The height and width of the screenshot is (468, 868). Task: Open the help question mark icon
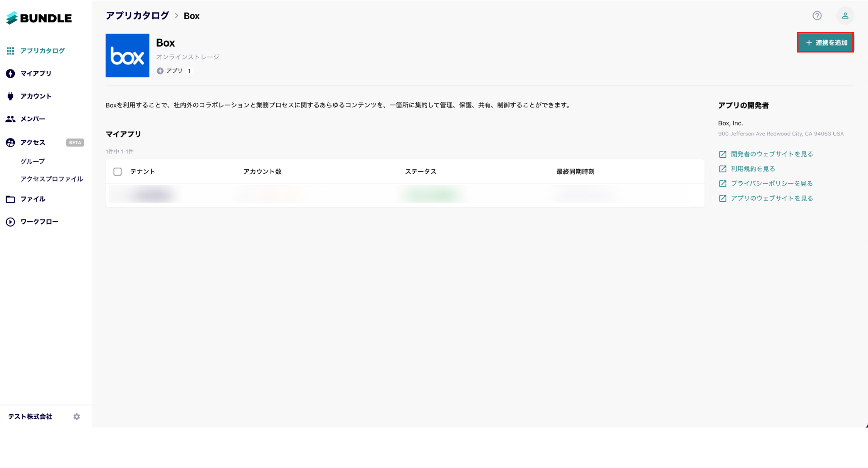pyautogui.click(x=817, y=16)
